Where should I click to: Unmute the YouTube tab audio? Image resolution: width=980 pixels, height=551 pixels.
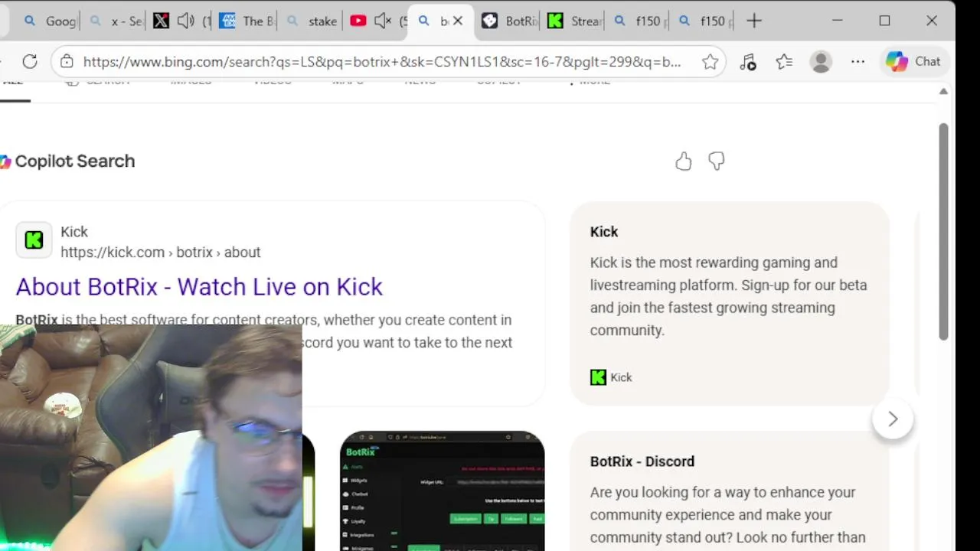pos(383,21)
